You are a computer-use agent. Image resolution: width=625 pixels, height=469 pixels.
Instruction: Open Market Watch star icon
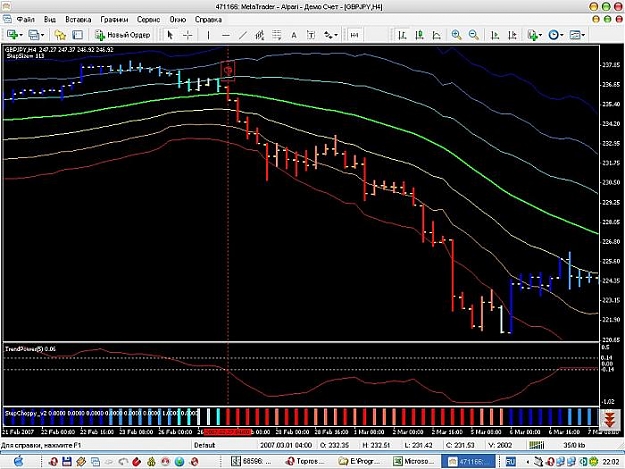pos(60,35)
